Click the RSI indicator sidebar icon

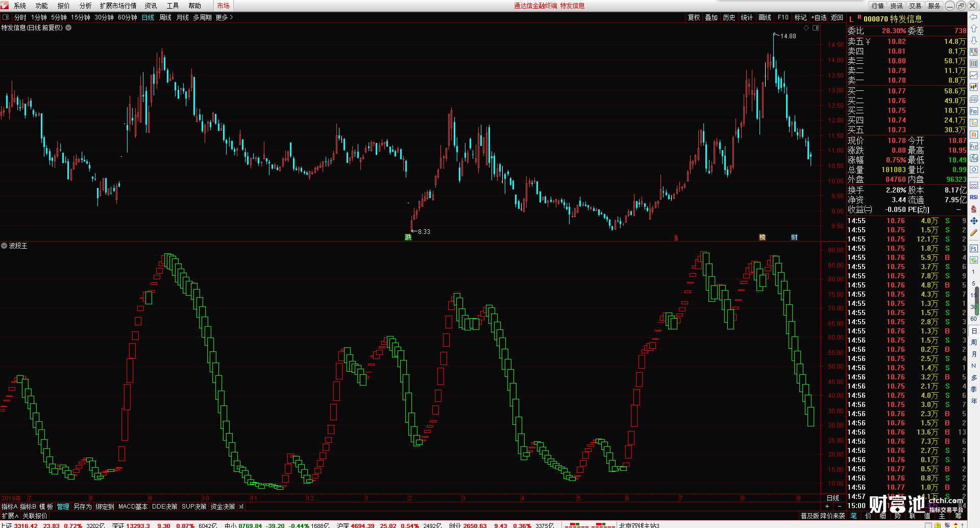[974, 197]
